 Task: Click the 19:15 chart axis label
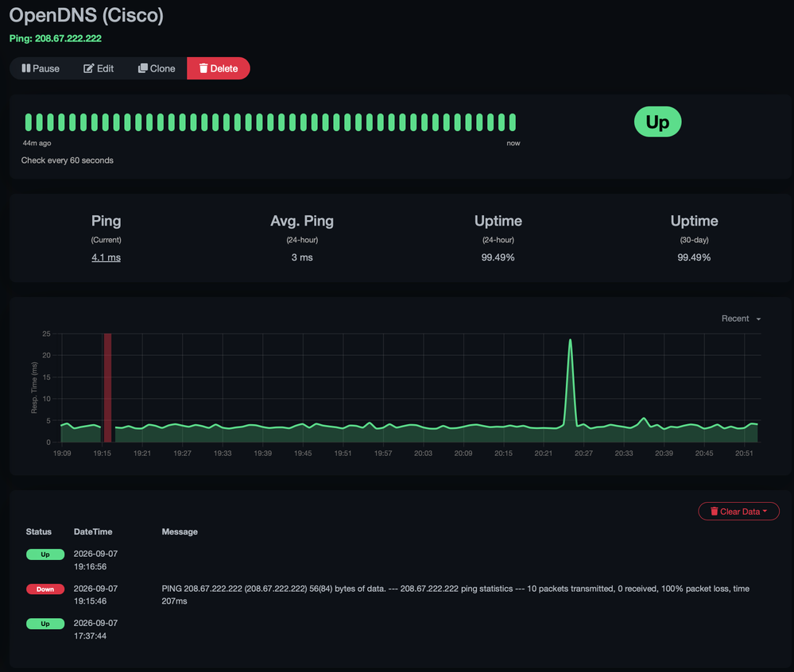(102, 453)
